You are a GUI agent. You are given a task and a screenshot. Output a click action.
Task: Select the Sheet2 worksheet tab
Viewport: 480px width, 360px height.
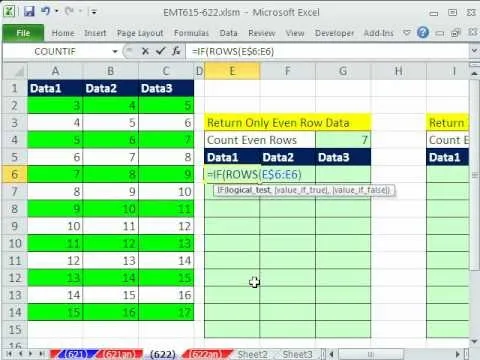click(252, 354)
